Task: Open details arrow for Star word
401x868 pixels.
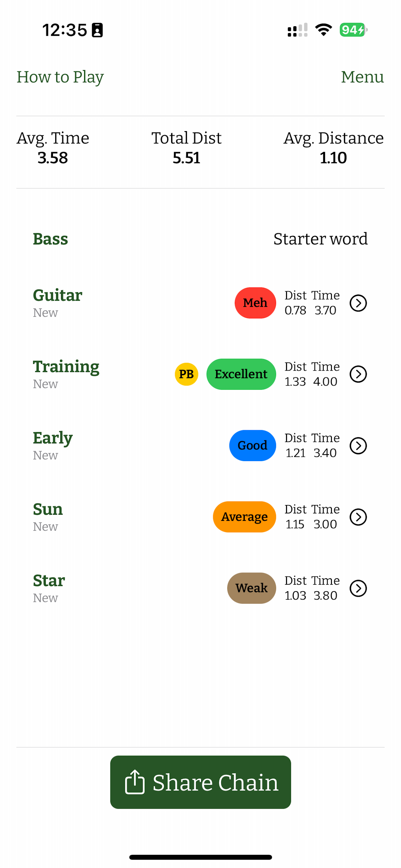Action: [358, 588]
